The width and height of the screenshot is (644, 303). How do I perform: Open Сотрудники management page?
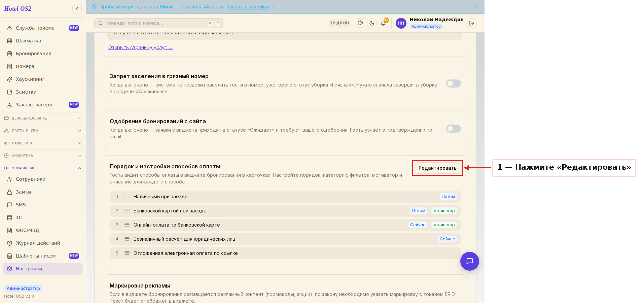tap(43, 179)
